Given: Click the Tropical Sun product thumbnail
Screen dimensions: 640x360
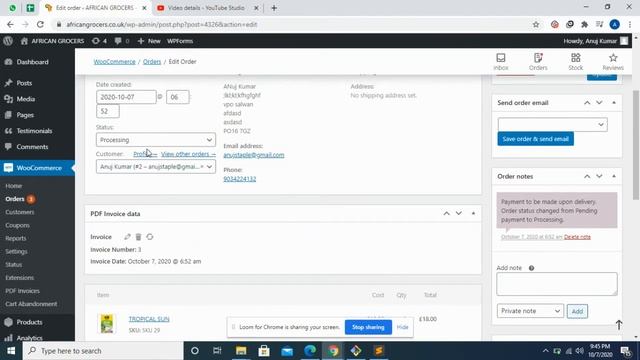Looking at the screenshot, I should 107,324.
